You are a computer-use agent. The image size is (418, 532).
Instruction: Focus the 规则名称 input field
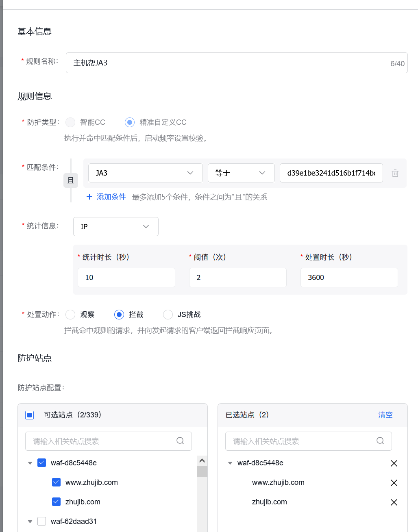(x=237, y=63)
